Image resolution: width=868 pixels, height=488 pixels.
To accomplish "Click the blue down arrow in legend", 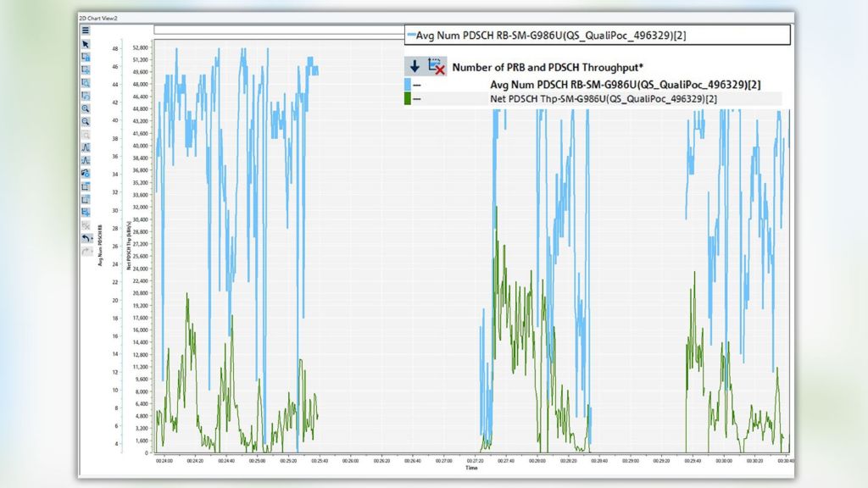I will pyautogui.click(x=415, y=66).
